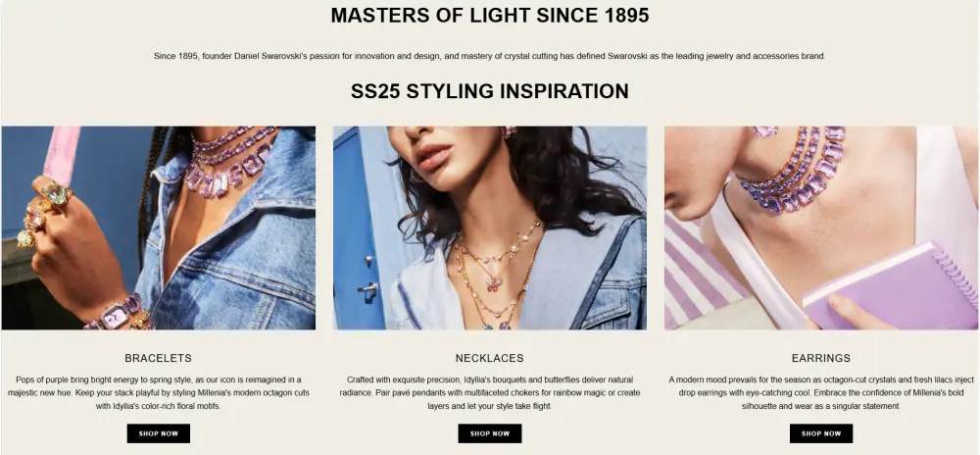Click the purple octagon watch on the wrist
Viewport: 980px width, 455px height.
pos(116,314)
